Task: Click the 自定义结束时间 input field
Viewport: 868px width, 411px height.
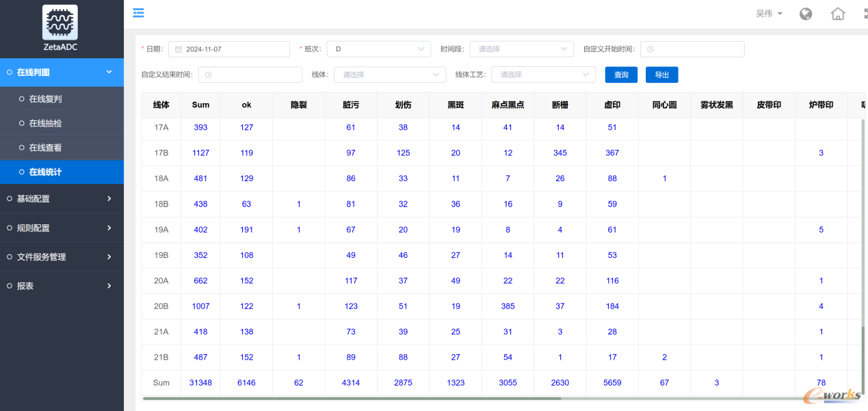Action: point(250,75)
